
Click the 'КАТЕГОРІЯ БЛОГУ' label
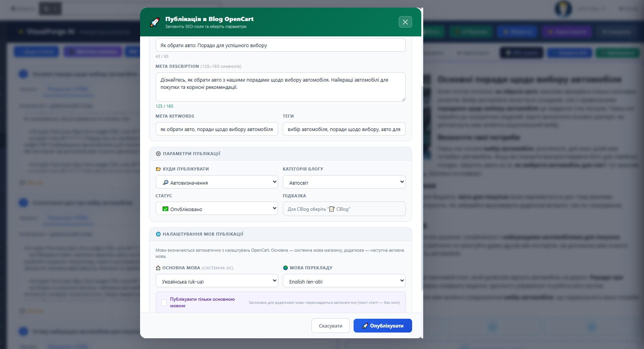click(303, 169)
